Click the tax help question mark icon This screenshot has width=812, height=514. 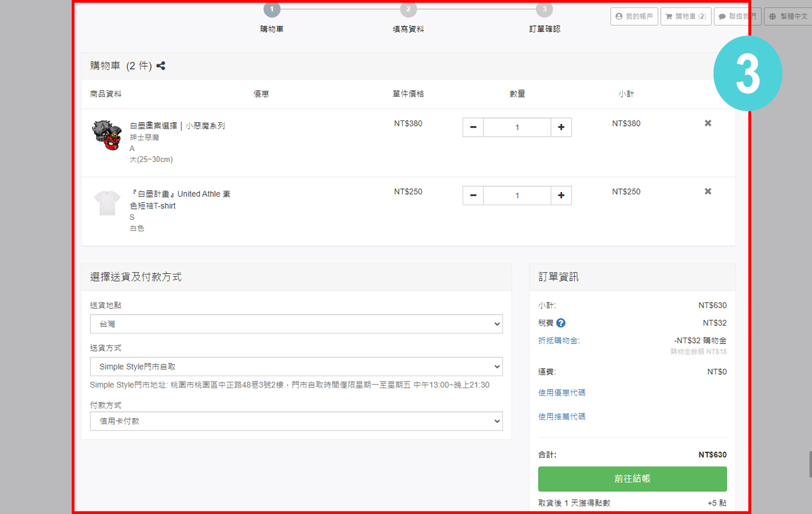(561, 323)
